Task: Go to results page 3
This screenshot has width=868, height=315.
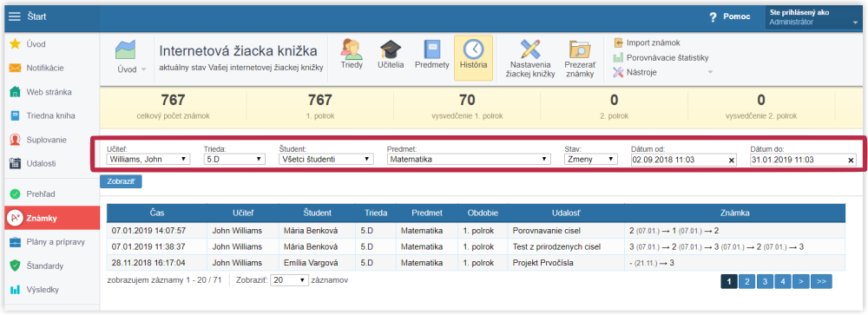Action: click(765, 282)
